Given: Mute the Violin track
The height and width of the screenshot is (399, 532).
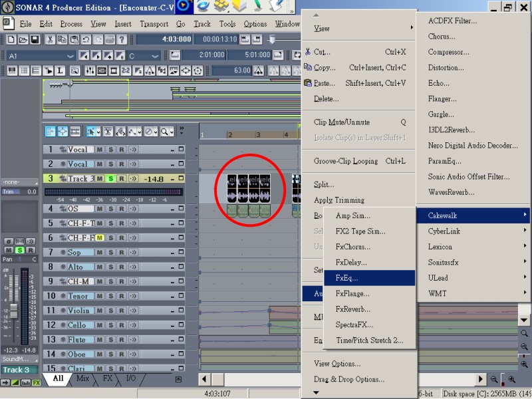Looking at the screenshot, I should pos(100,311).
